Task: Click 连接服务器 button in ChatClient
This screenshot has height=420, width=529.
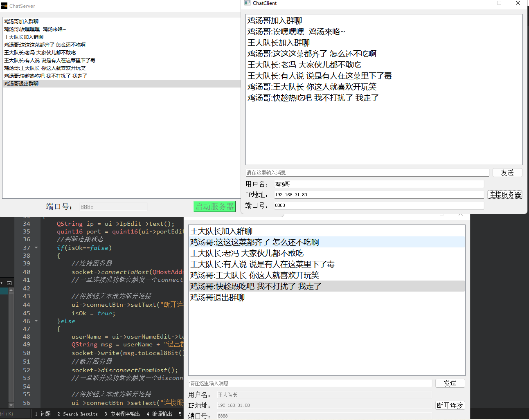Action: (505, 195)
